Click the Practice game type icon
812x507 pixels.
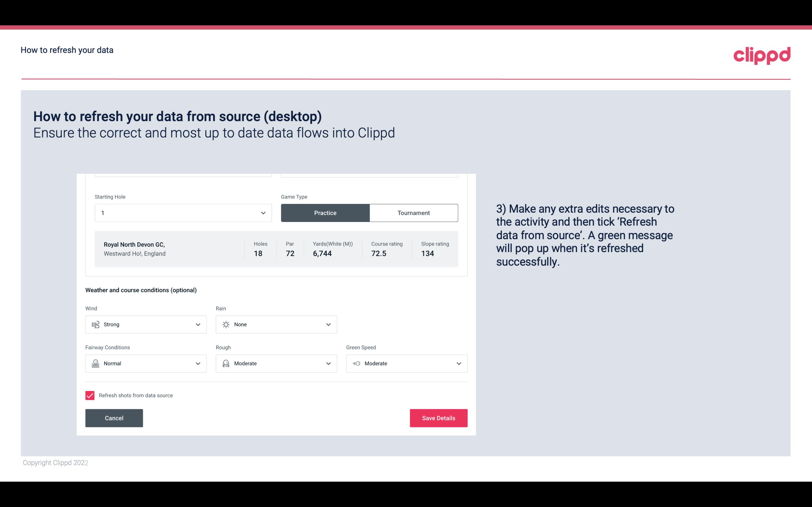pos(325,213)
